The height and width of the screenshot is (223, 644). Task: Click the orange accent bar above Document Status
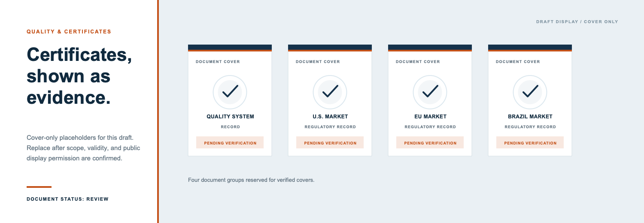[39, 187]
